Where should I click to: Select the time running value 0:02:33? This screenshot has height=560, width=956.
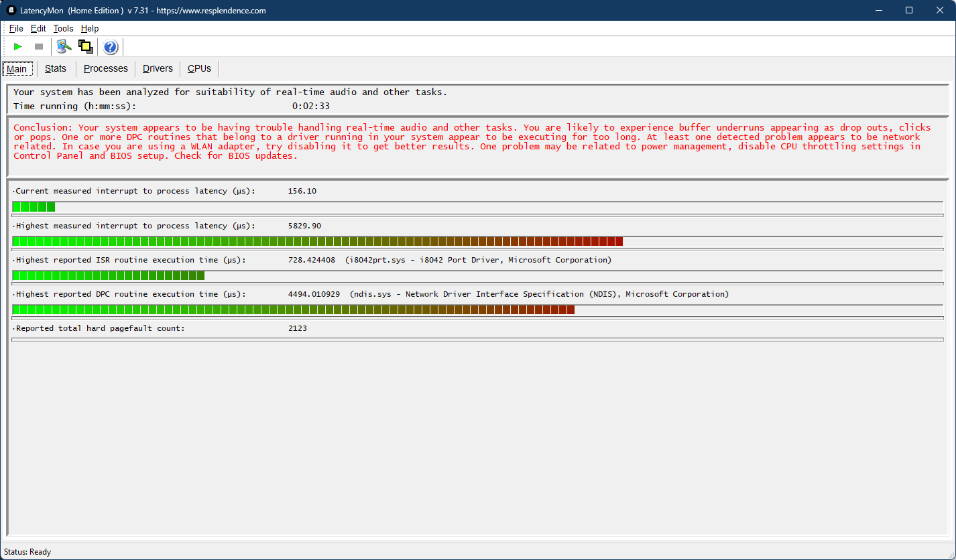click(311, 106)
